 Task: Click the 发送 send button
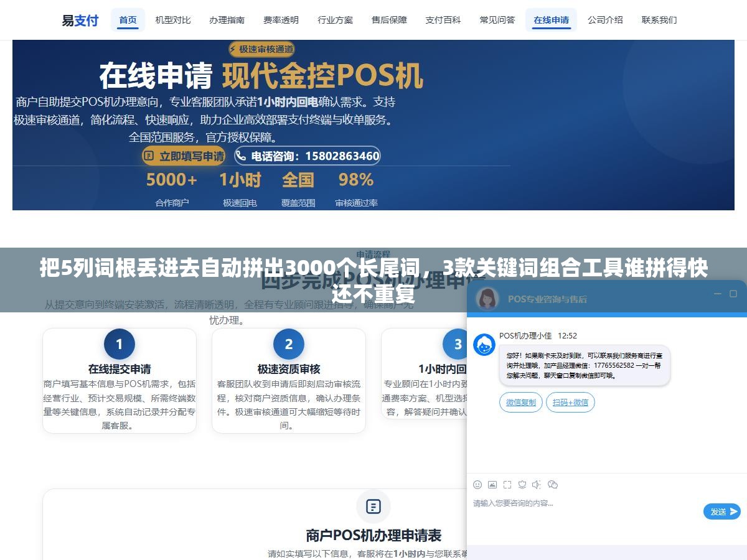pos(722,511)
